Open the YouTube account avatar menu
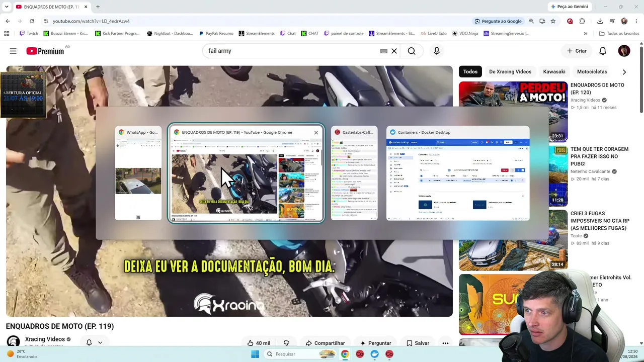644x362 pixels. [x=624, y=51]
